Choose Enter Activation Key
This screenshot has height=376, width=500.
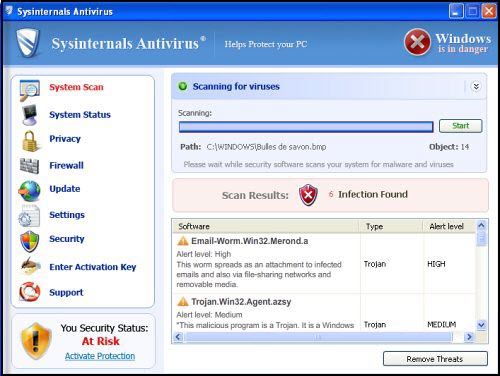coord(93,267)
